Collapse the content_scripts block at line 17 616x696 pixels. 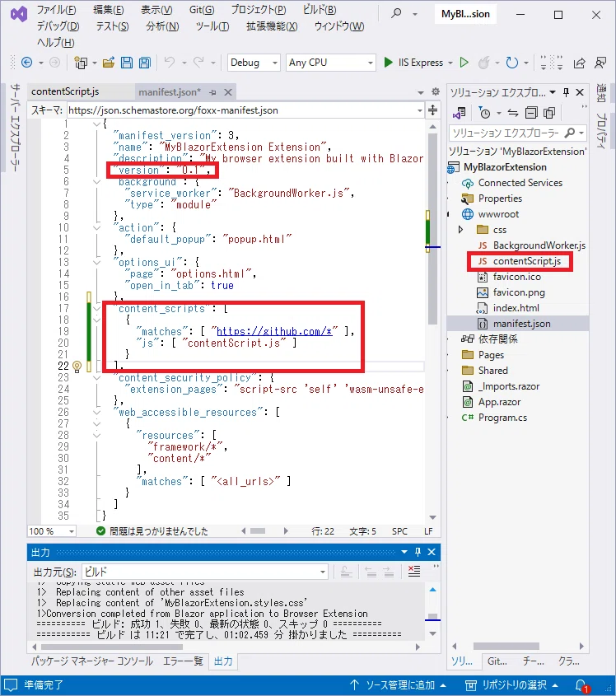[96, 309]
